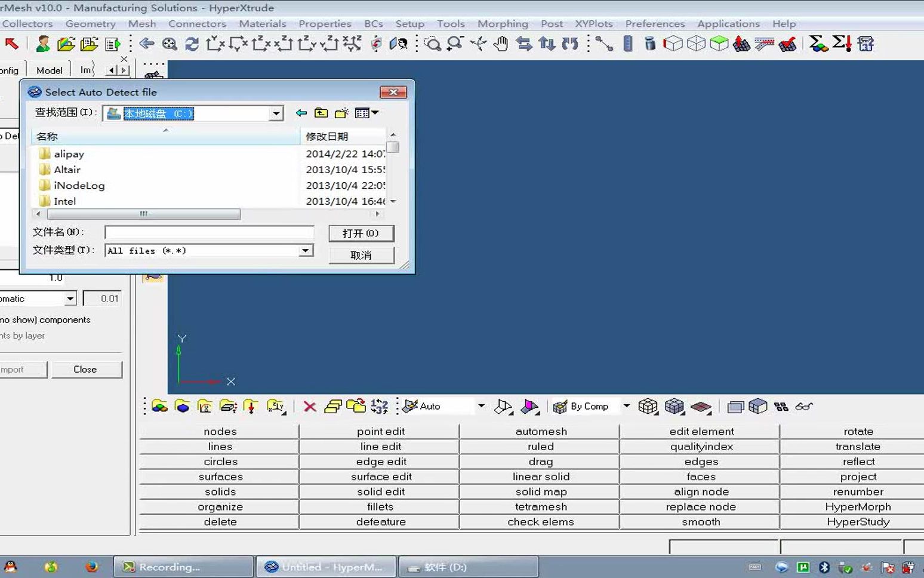Screen dimensions: 924x578
Task: Open the Geometry menu
Action: pyautogui.click(x=90, y=24)
